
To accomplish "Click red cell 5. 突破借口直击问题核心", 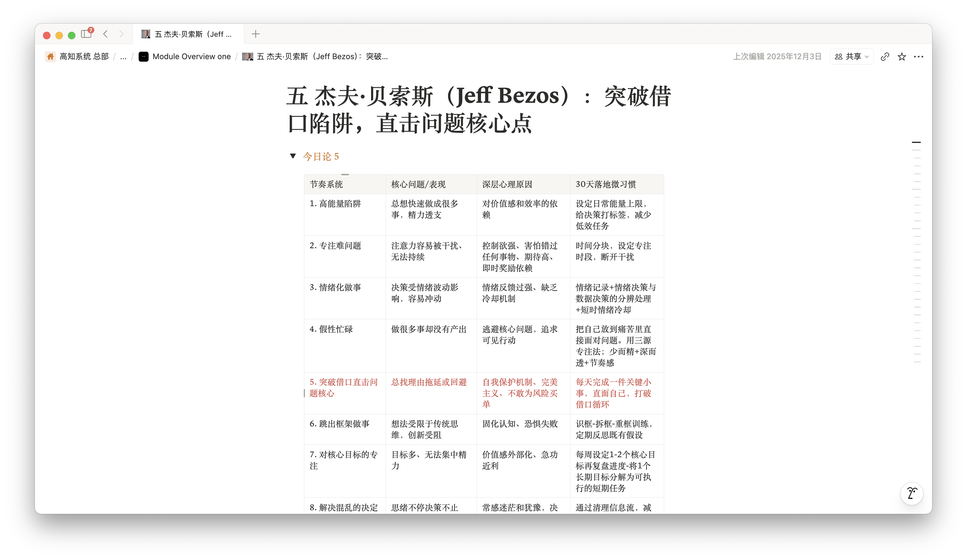I will click(345, 393).
